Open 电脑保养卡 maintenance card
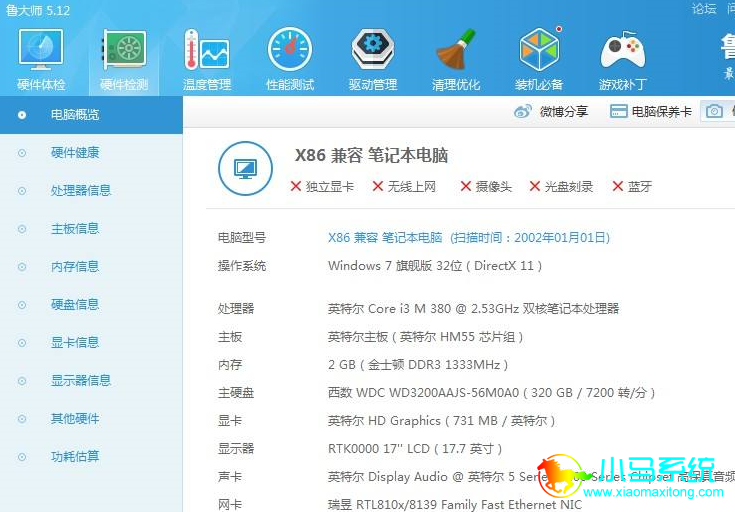The width and height of the screenshot is (735, 512). point(651,112)
